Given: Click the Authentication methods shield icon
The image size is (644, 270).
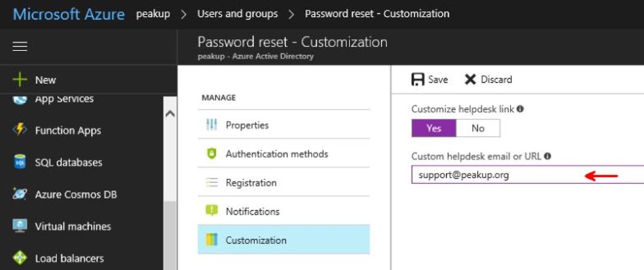Looking at the screenshot, I should [212, 154].
